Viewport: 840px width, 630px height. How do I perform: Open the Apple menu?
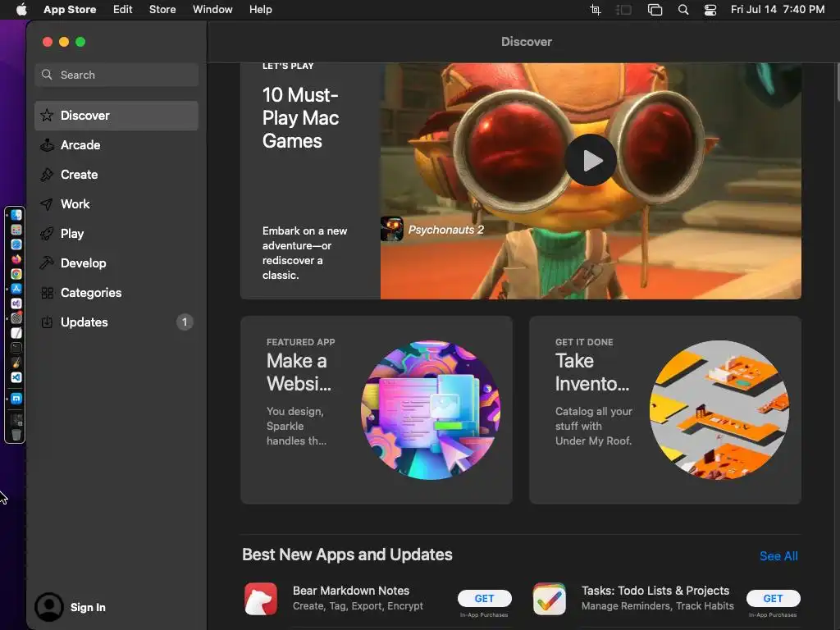click(21, 10)
